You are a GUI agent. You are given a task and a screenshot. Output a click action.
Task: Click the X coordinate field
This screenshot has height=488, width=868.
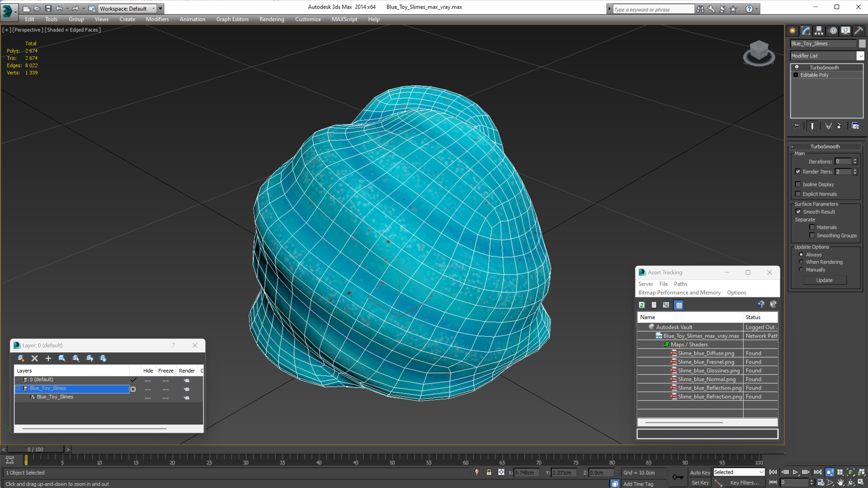tap(526, 472)
